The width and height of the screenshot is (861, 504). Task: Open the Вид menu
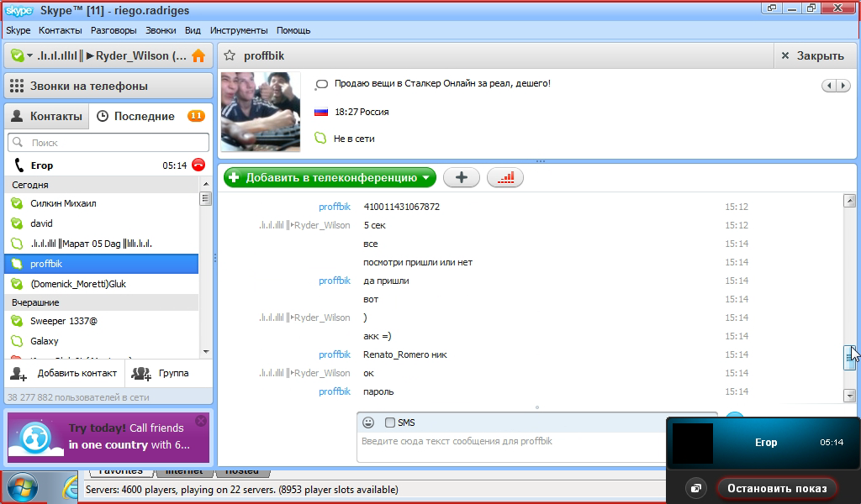point(193,30)
